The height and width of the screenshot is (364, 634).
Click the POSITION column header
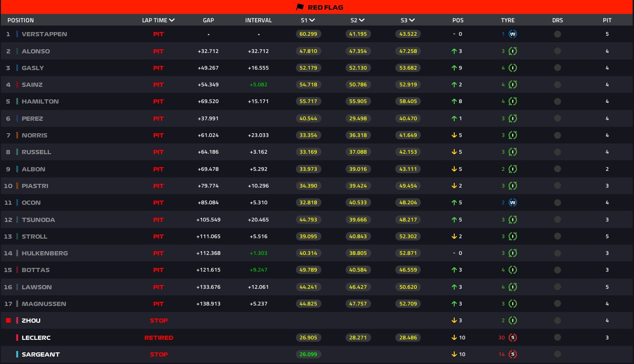[20, 20]
